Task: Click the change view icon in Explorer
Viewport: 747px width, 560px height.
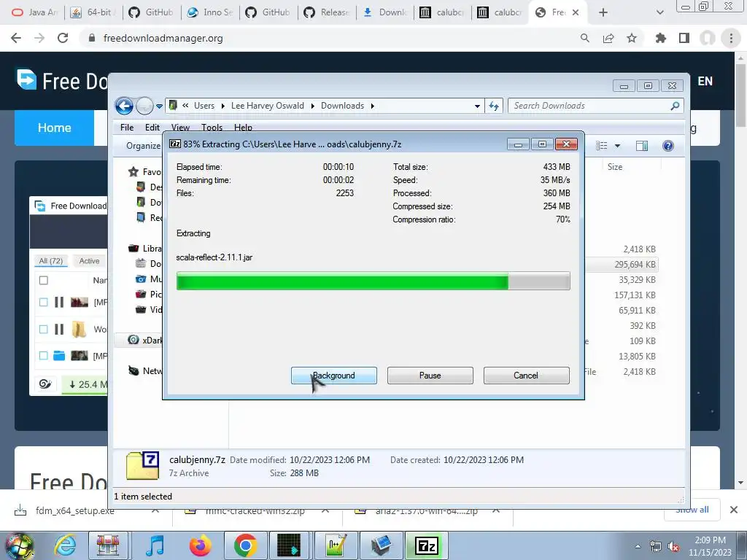Action: (x=602, y=146)
